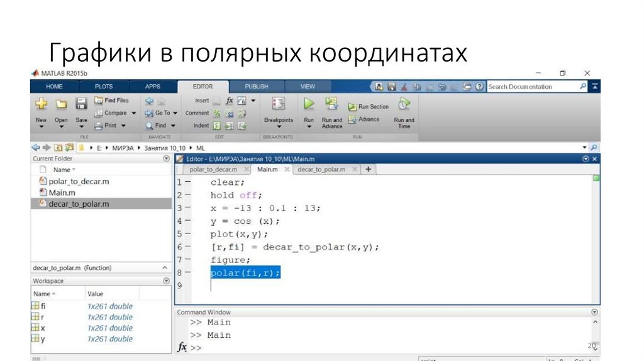Open the New dropdown arrow

41,127
